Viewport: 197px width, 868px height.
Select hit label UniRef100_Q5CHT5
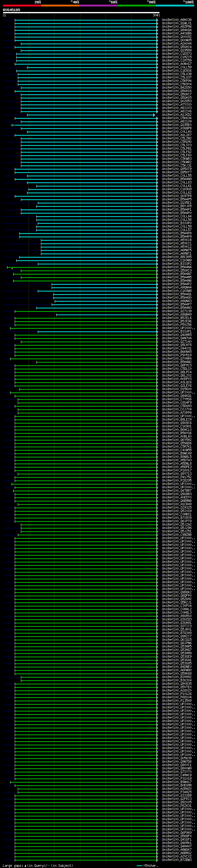coord(177,345)
